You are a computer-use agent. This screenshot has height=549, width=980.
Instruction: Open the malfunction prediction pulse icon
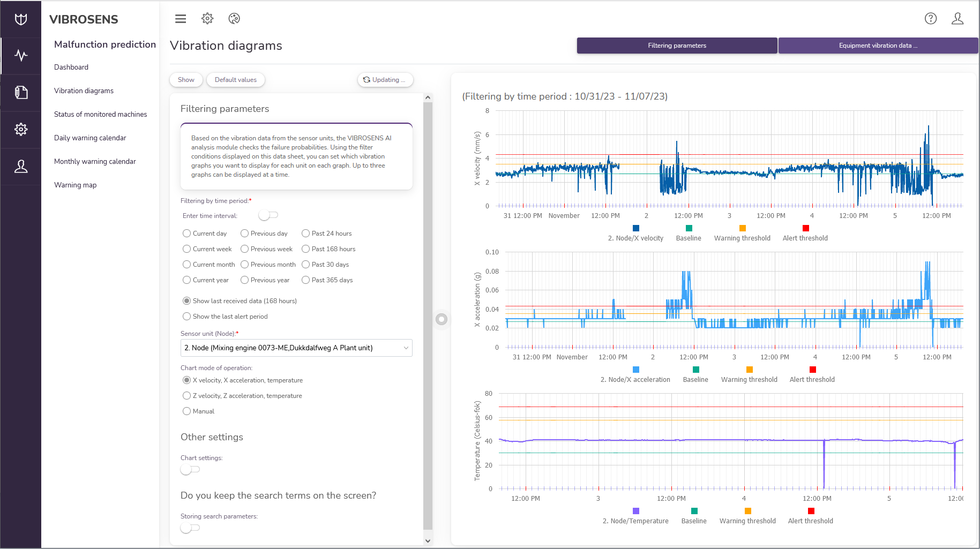[21, 56]
